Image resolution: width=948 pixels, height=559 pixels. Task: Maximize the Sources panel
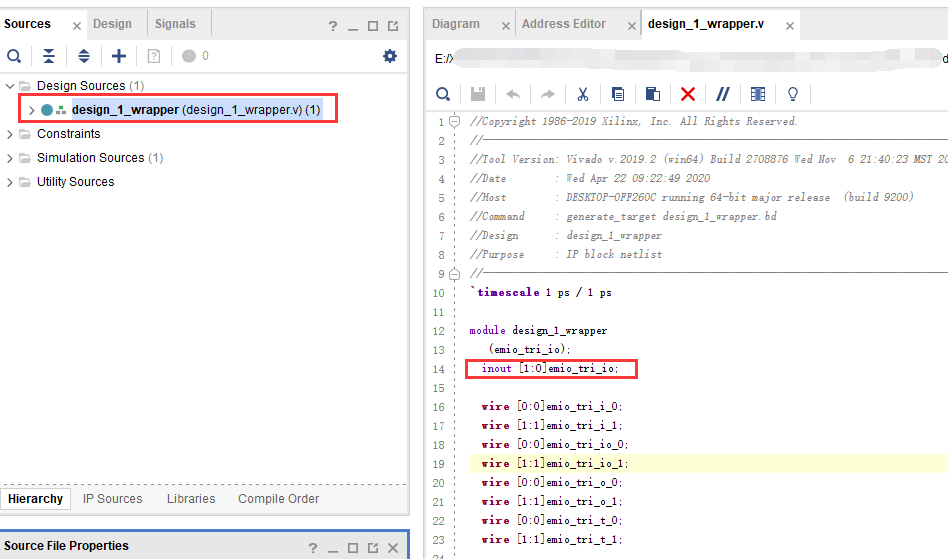373,26
